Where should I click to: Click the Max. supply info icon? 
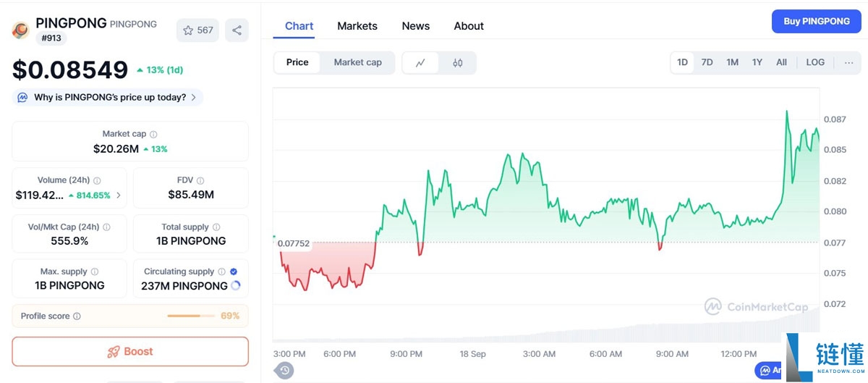95,272
